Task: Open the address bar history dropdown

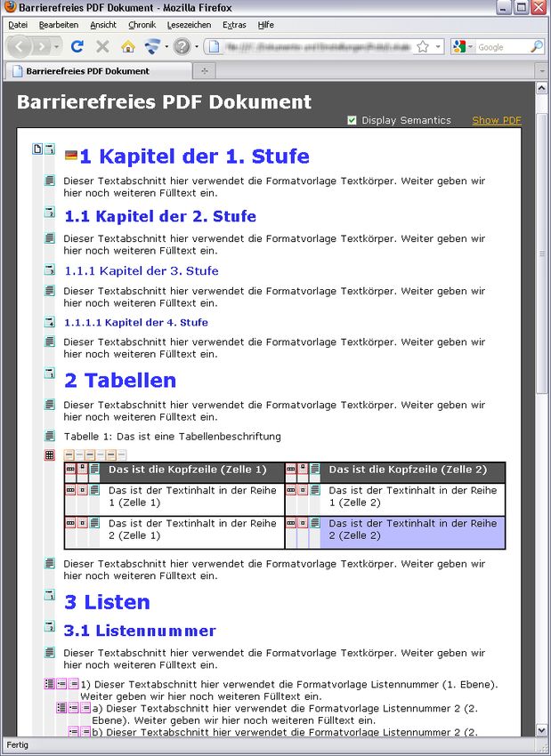Action: point(438,47)
